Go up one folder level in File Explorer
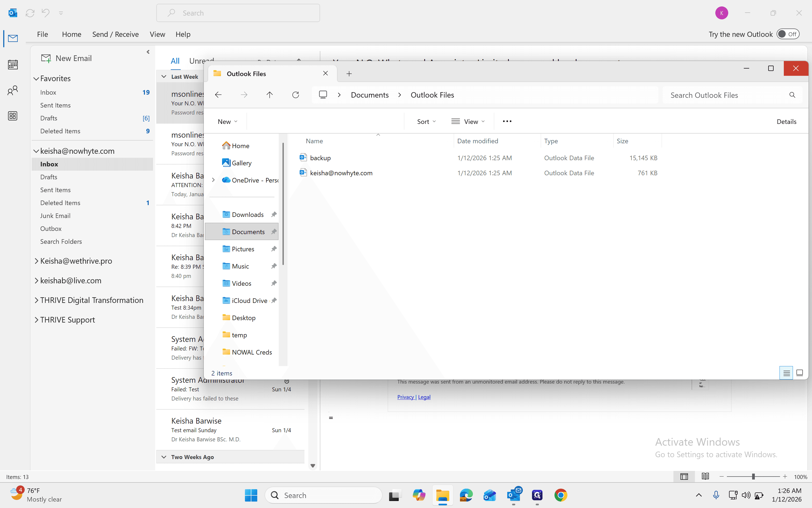Screen dimensions: 812x508 point(269,95)
